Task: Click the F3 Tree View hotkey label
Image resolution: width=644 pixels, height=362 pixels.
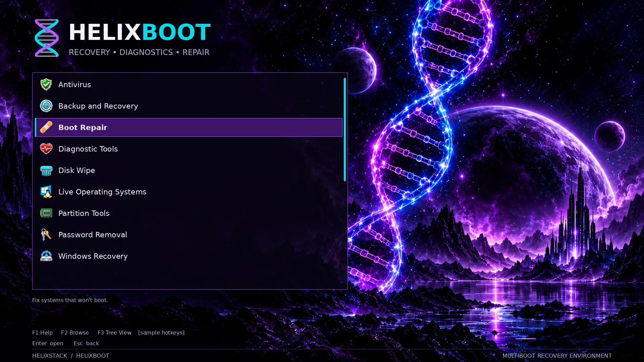Action: pyautogui.click(x=114, y=333)
